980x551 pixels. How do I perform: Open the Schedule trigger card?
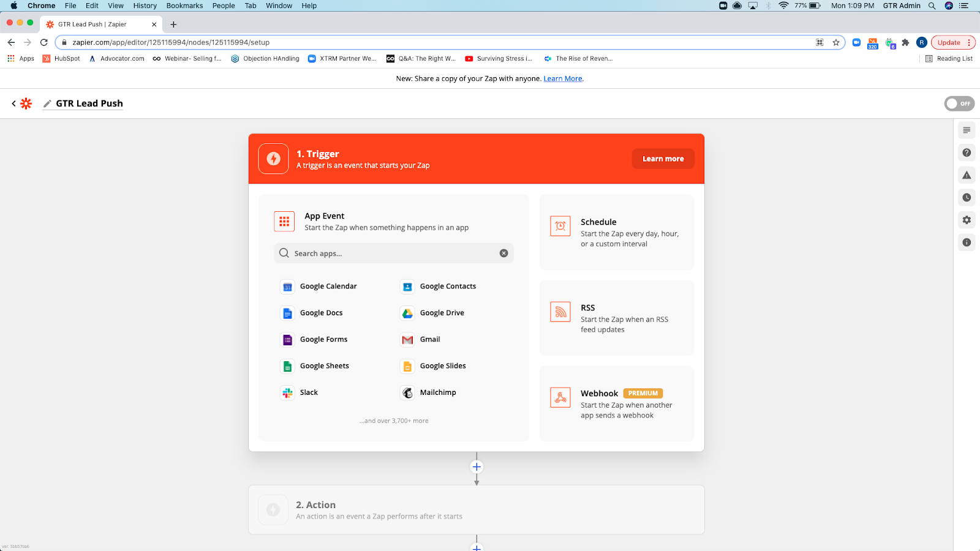617,232
